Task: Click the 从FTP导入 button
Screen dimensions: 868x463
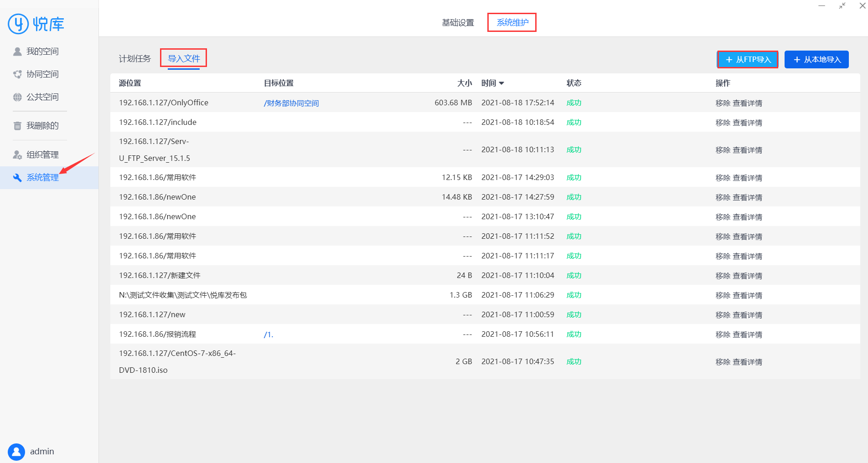Action: tap(748, 60)
